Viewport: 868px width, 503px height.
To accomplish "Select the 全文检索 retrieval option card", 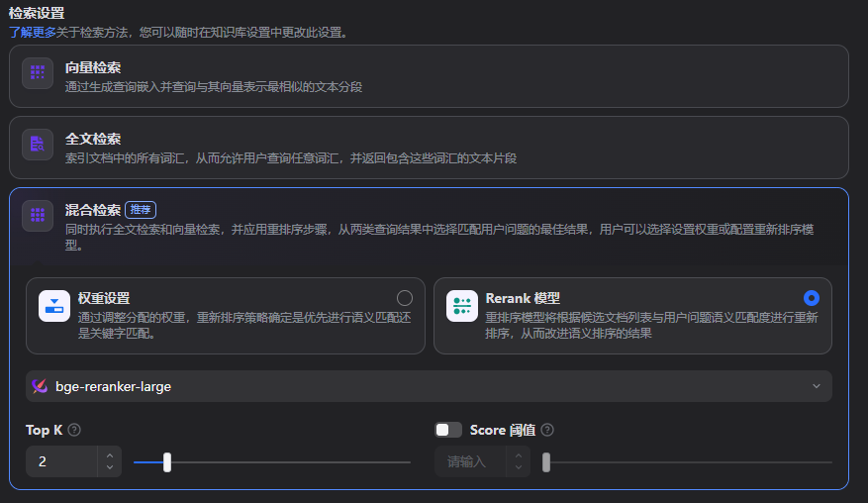I will [429, 148].
